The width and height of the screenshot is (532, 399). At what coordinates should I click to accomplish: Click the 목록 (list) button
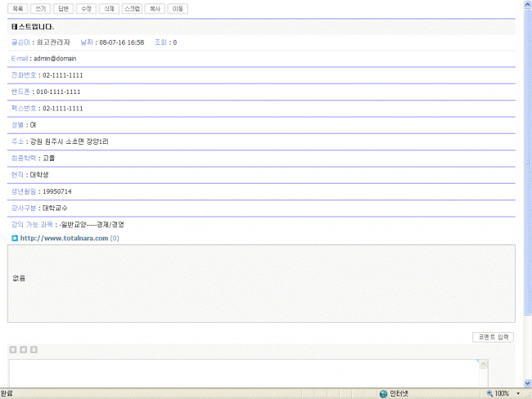tap(18, 8)
